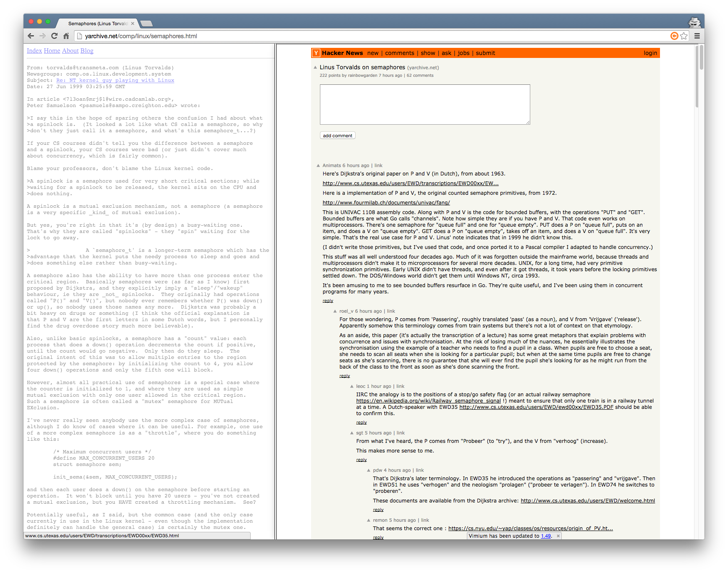The width and height of the screenshot is (728, 573).
Task: Open the cs.nyu.edu origin of PV link
Action: [x=531, y=529]
